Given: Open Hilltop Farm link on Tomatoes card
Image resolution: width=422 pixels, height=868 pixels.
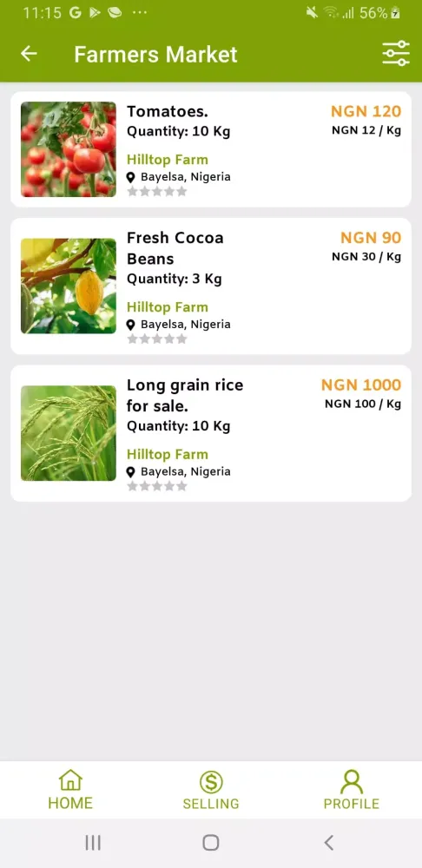Looking at the screenshot, I should 168,160.
